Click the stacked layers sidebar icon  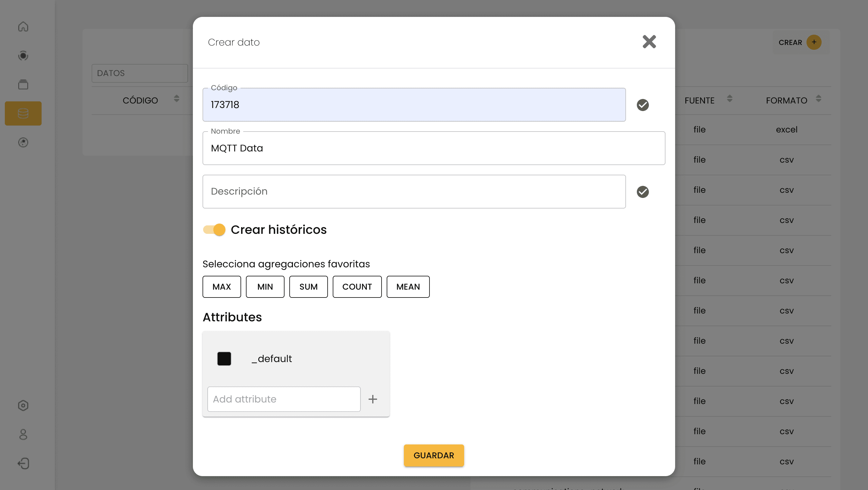[x=23, y=84]
